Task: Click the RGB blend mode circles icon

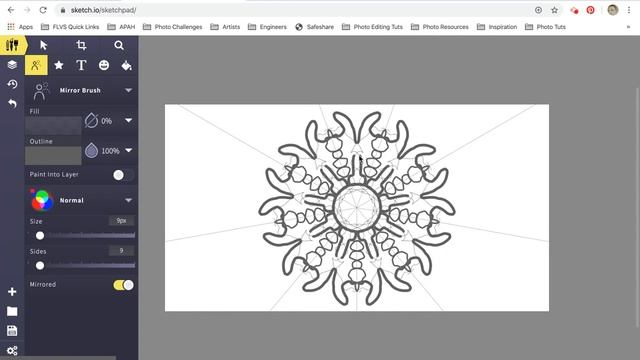Action: point(41,200)
